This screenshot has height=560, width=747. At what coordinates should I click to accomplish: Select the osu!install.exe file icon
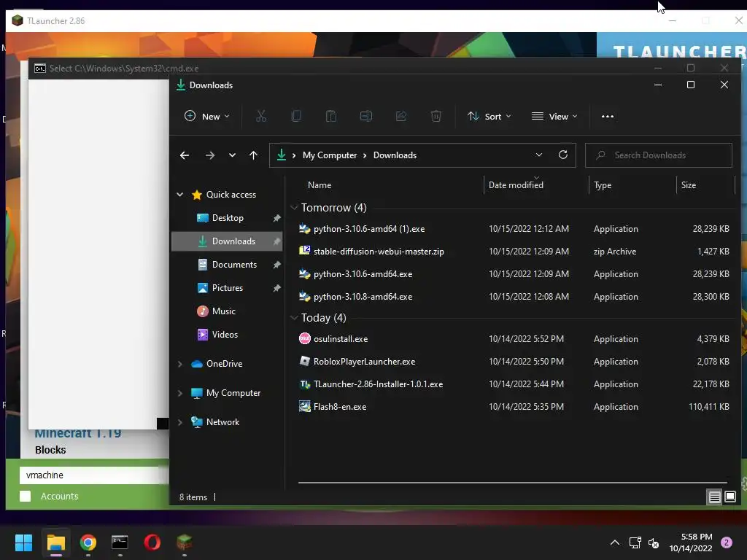click(304, 338)
